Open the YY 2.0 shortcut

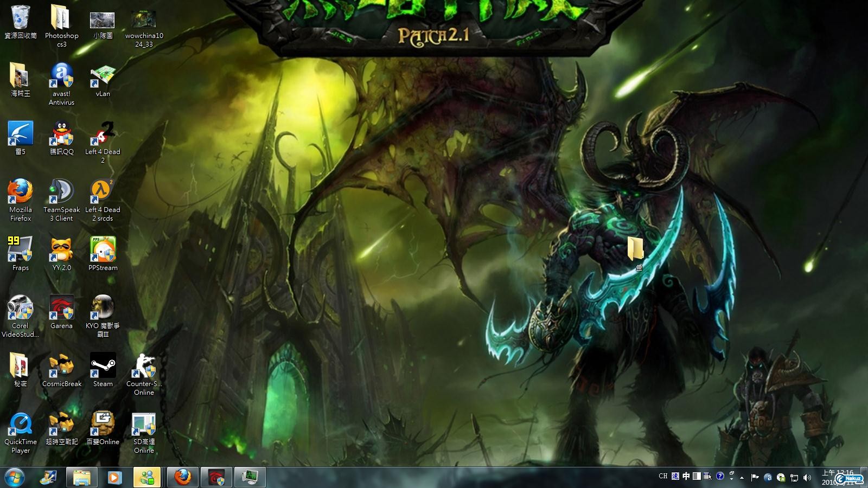tap(61, 254)
